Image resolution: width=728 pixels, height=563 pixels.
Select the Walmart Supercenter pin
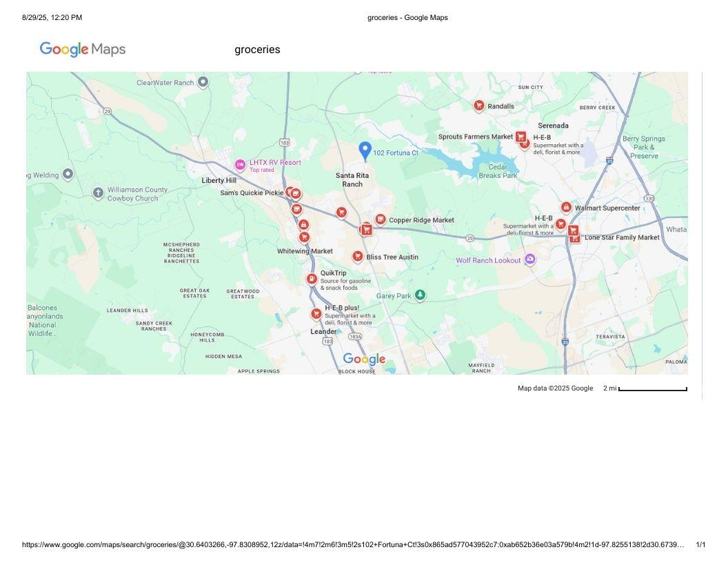pos(566,207)
